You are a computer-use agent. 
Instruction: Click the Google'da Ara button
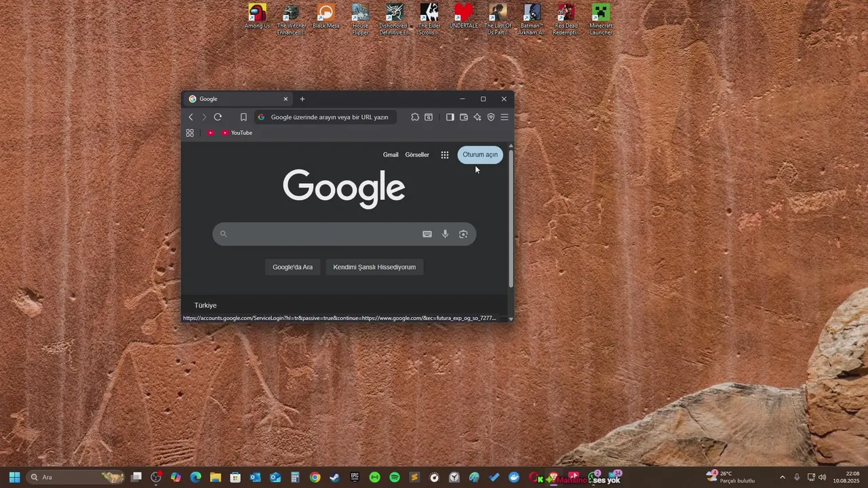[293, 267]
